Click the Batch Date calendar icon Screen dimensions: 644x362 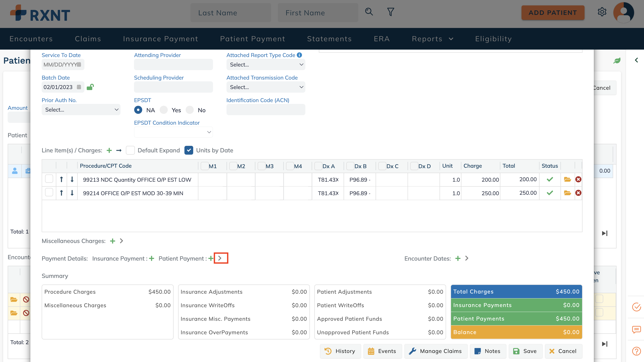(79, 87)
